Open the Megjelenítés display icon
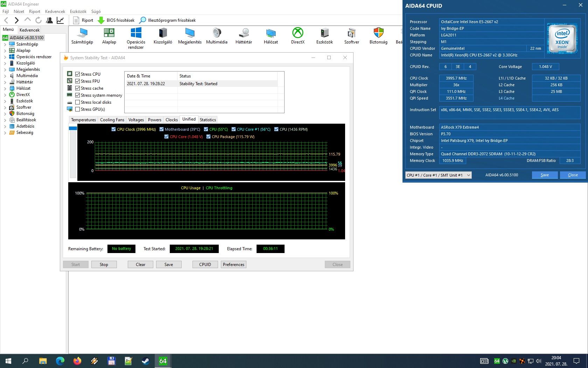 coord(190,33)
